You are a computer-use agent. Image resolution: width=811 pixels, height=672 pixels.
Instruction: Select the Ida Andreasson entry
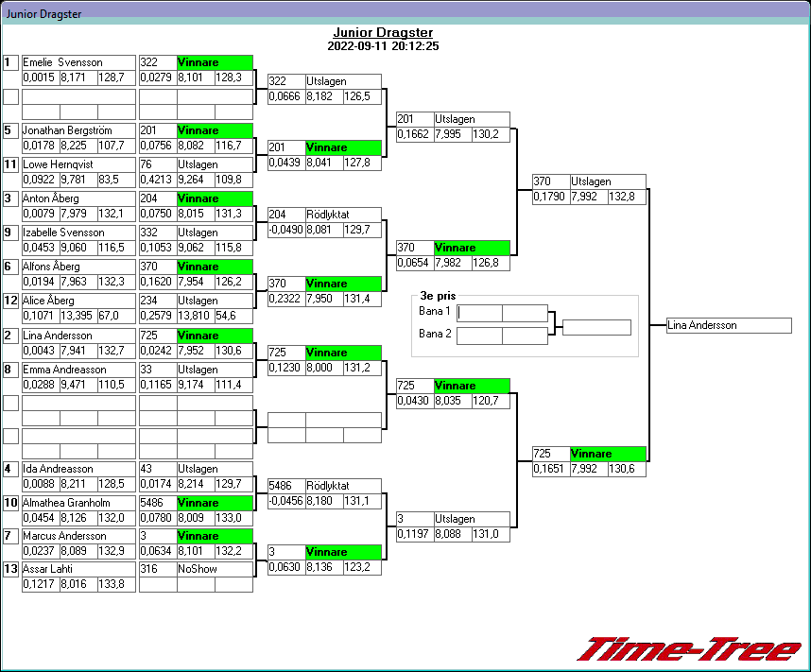[x=78, y=469]
